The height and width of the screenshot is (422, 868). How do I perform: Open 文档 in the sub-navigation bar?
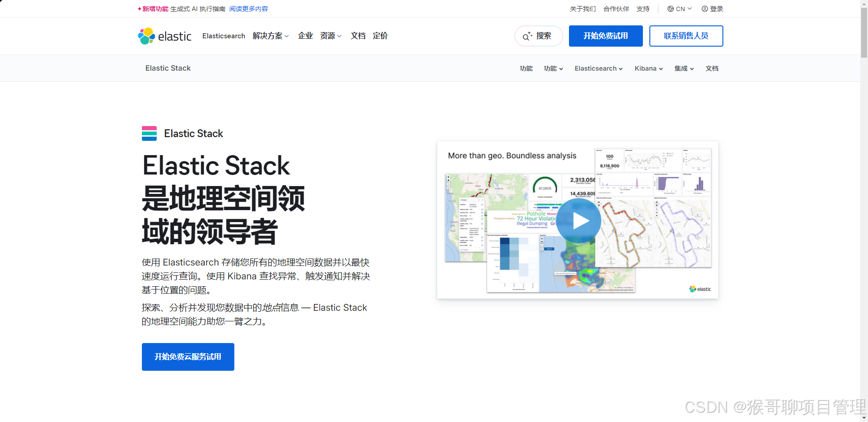[712, 68]
